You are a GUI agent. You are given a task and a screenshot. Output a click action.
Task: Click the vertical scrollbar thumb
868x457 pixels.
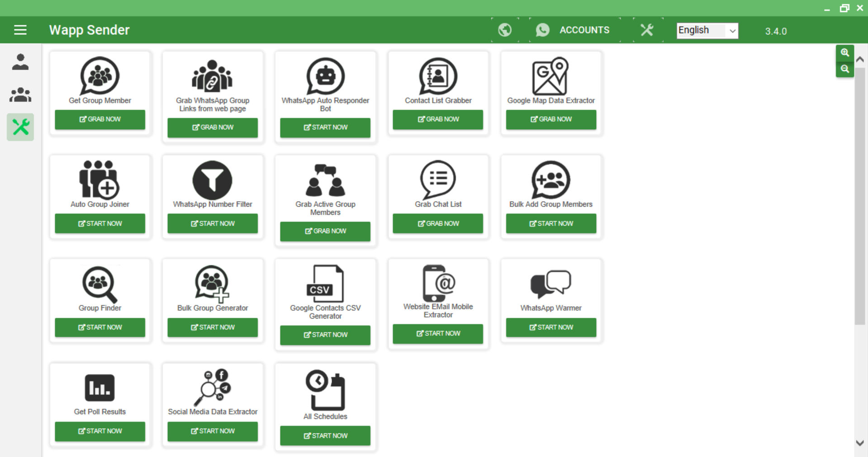[860, 196]
